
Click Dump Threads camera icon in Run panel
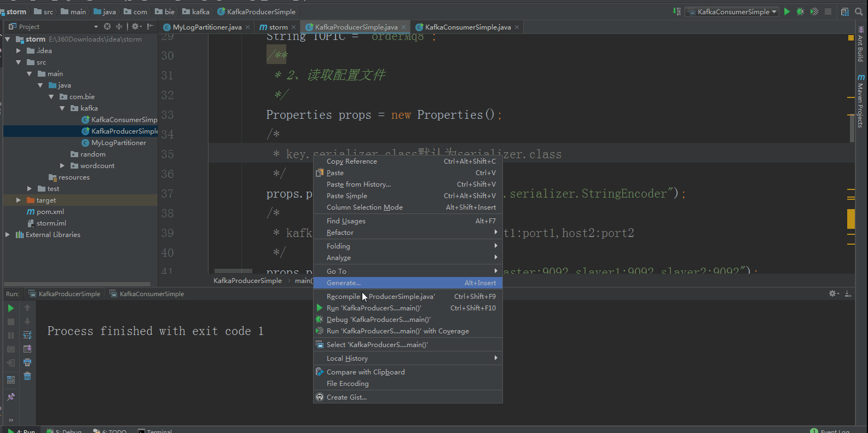(x=10, y=349)
